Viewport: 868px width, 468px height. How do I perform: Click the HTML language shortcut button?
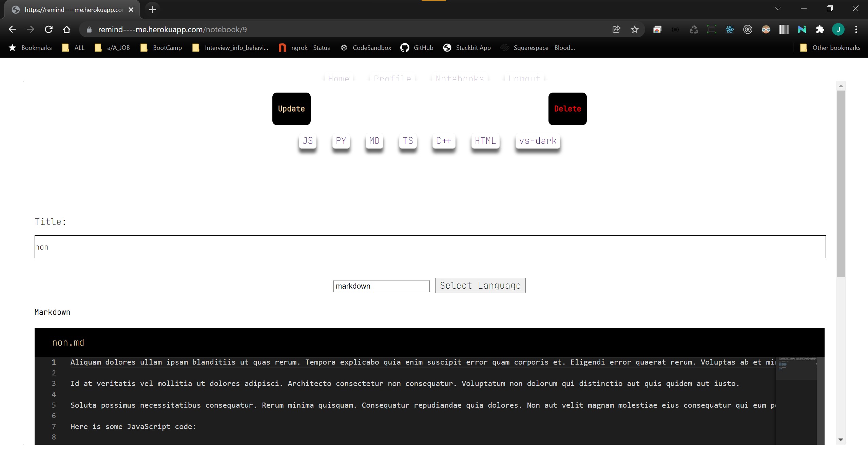click(484, 140)
